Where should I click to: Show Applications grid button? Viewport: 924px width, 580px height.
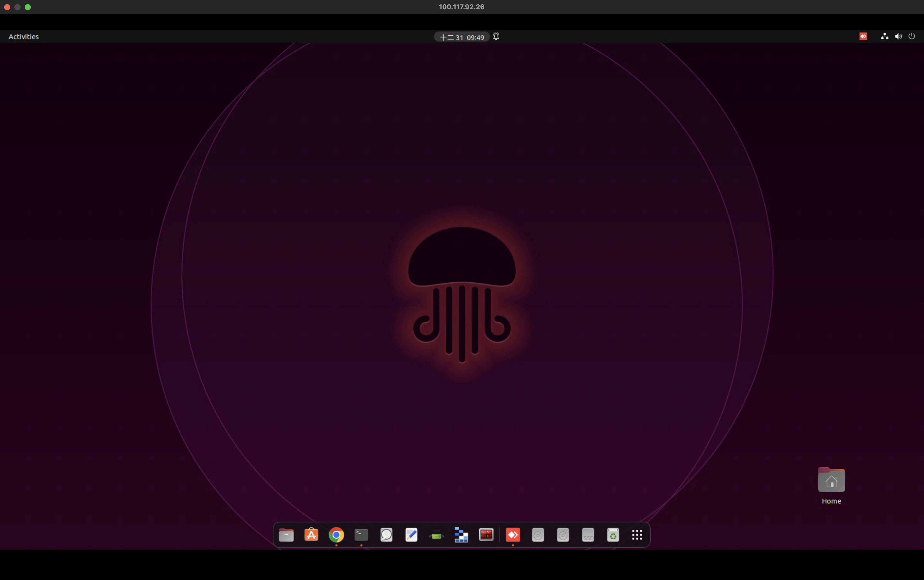[x=637, y=535]
